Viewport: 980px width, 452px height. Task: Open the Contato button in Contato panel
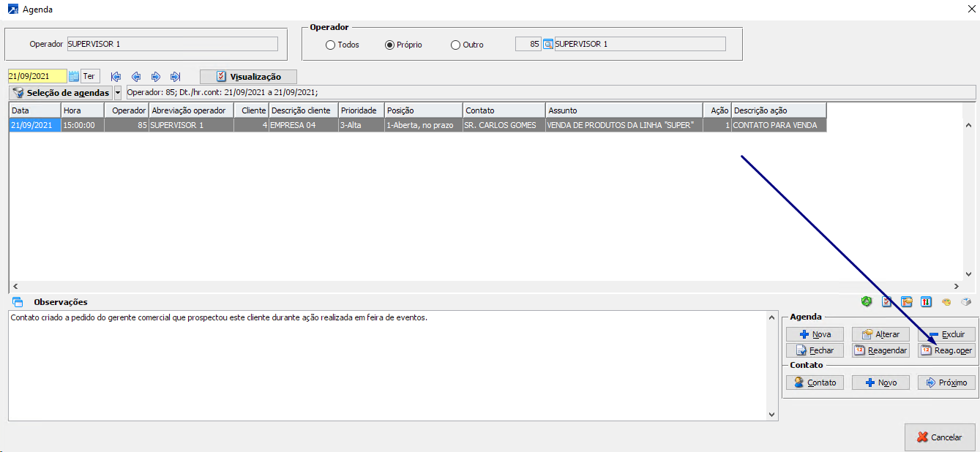pyautogui.click(x=815, y=383)
